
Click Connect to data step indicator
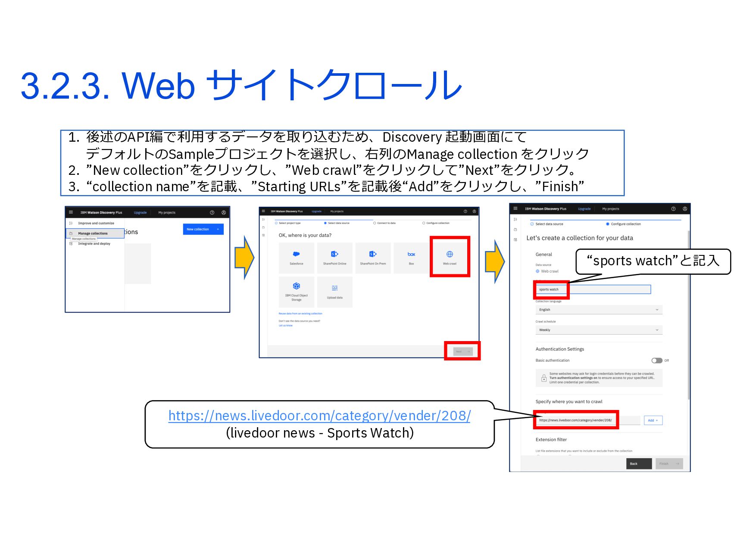(384, 223)
